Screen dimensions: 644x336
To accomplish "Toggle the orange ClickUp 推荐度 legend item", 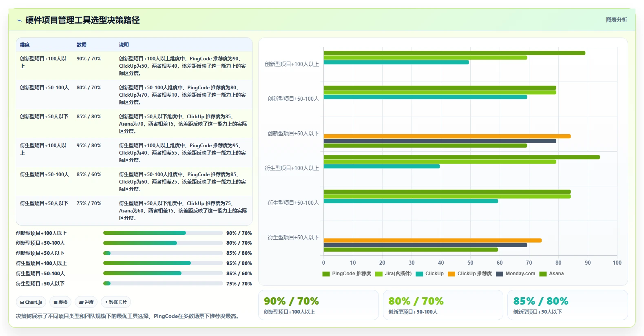I will click(x=469, y=274).
